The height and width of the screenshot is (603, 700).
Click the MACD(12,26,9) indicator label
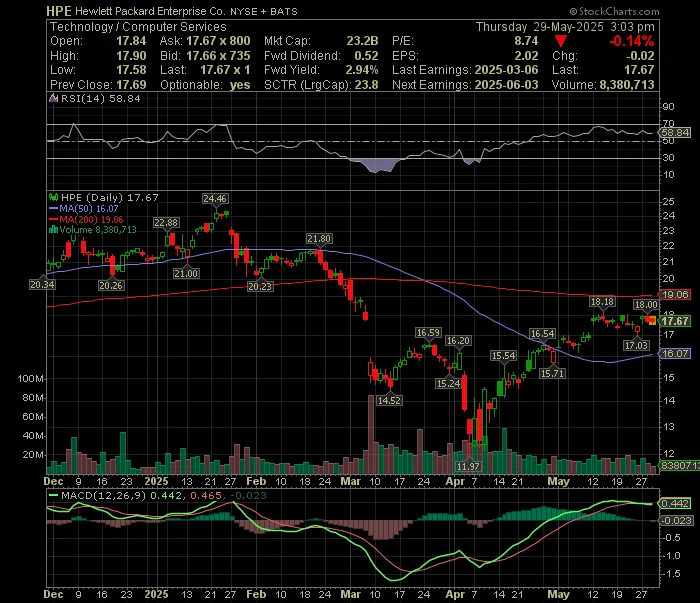(104, 495)
